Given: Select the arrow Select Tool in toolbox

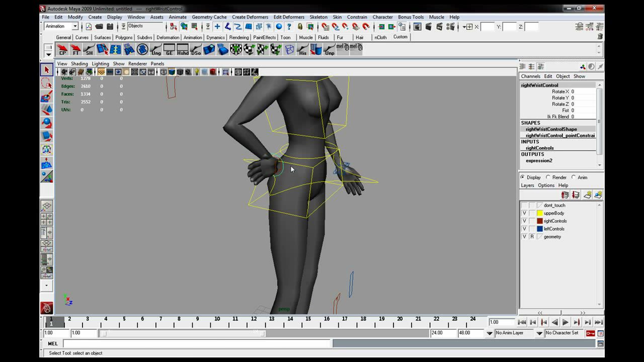Looking at the screenshot, I should click(47, 70).
